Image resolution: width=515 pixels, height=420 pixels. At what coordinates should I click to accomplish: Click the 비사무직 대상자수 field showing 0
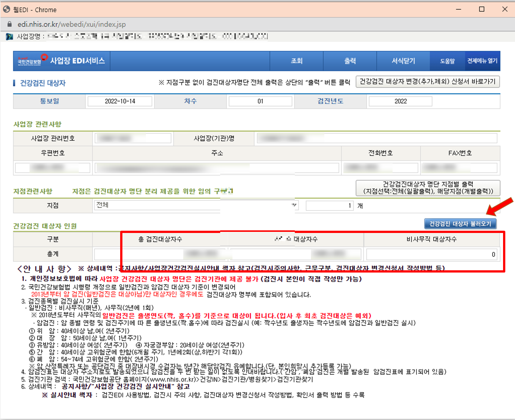pyautogui.click(x=432, y=254)
